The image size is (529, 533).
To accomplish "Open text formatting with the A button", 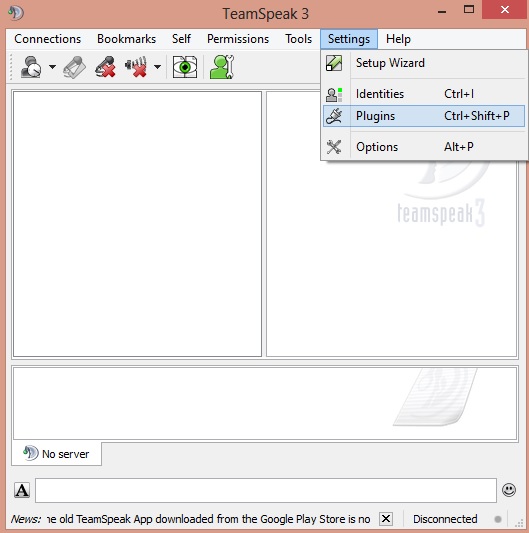I will tap(22, 490).
